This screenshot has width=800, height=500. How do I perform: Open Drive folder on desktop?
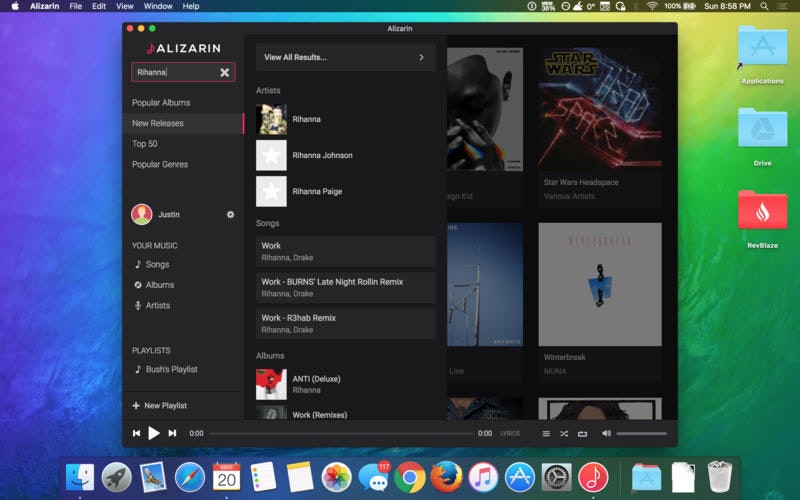(762, 128)
